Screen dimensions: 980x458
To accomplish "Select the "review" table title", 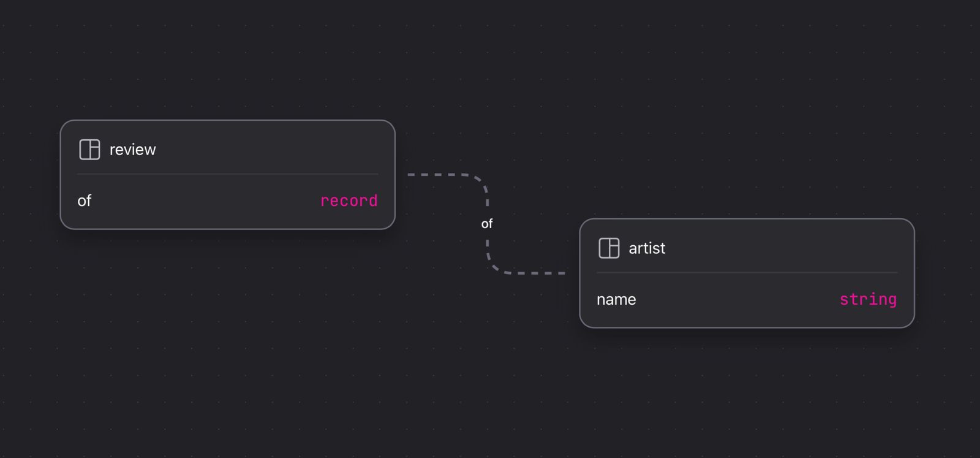I will point(132,150).
